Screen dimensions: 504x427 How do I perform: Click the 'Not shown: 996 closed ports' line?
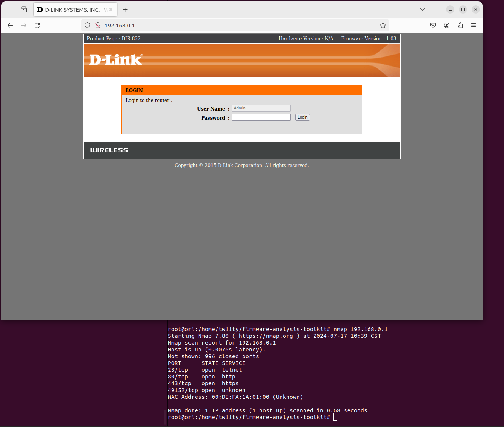pyautogui.click(x=213, y=356)
